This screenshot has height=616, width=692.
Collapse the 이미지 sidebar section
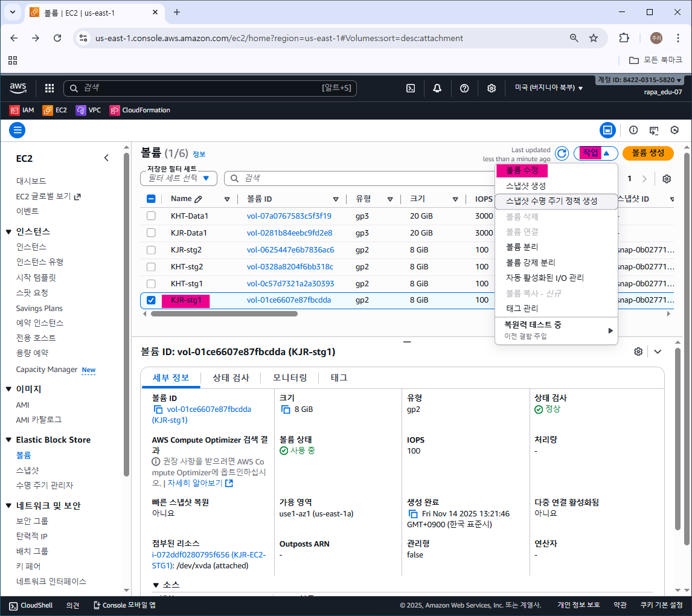click(x=8, y=389)
